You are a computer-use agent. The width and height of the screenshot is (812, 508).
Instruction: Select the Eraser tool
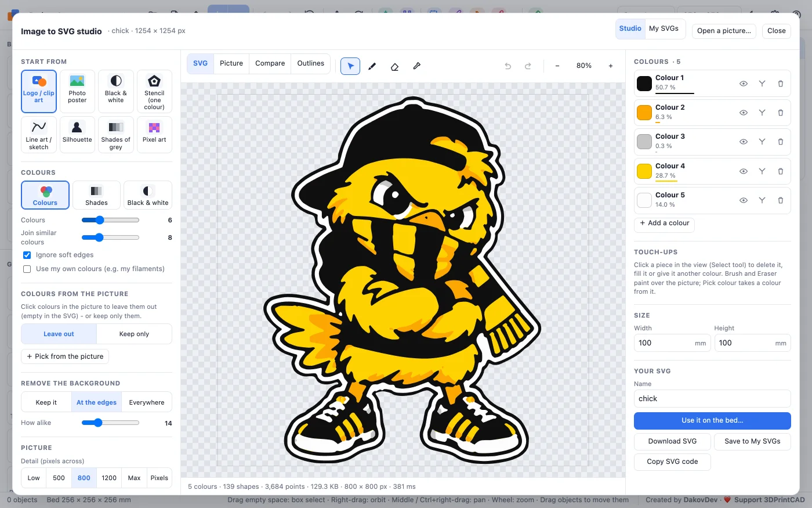coord(394,66)
